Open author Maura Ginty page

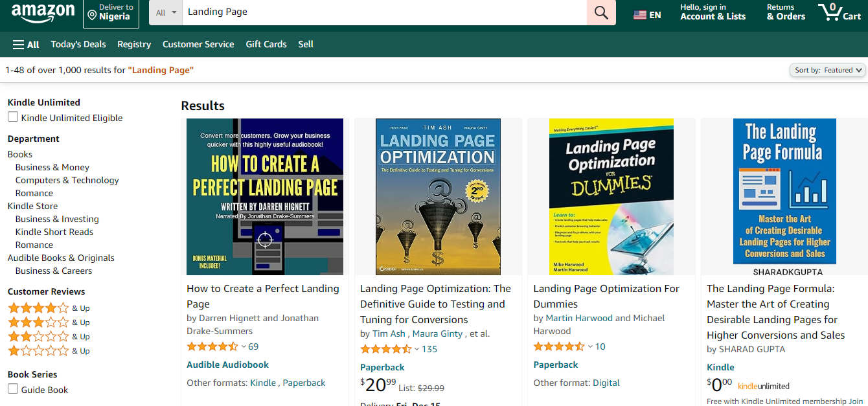click(437, 333)
